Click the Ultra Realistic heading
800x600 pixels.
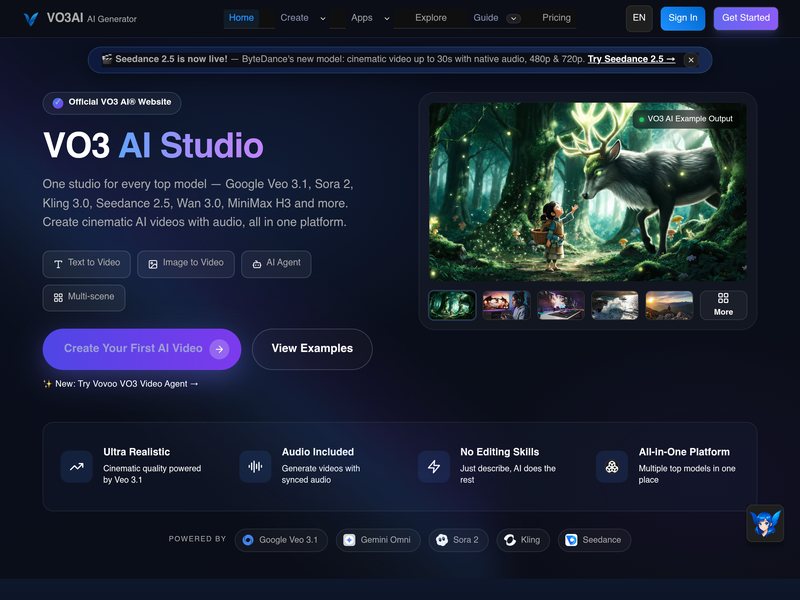point(136,452)
